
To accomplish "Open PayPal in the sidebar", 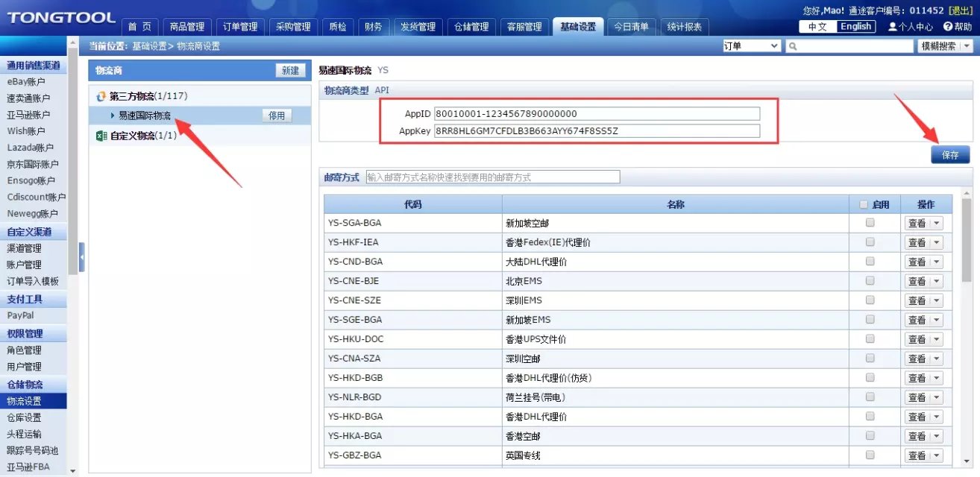I will pos(21,315).
